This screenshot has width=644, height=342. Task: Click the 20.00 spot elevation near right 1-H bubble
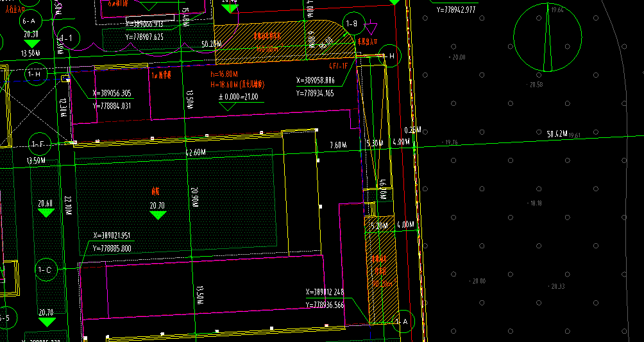pyautogui.click(x=458, y=58)
